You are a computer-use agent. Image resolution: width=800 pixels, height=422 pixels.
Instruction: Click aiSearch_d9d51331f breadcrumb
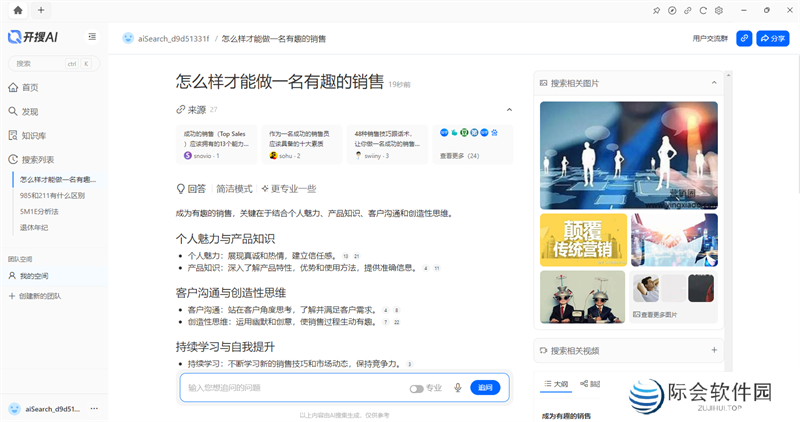[173, 38]
